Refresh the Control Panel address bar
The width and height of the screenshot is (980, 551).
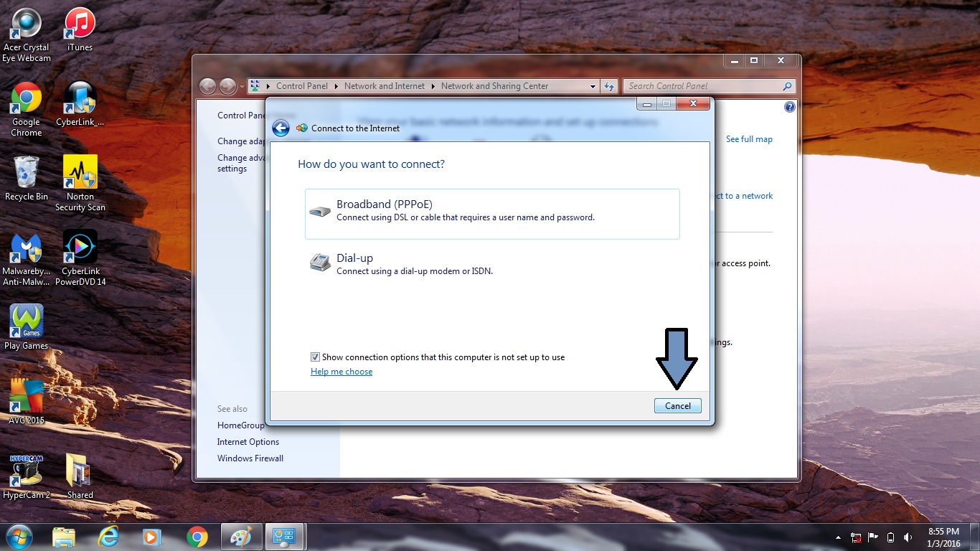pyautogui.click(x=609, y=86)
